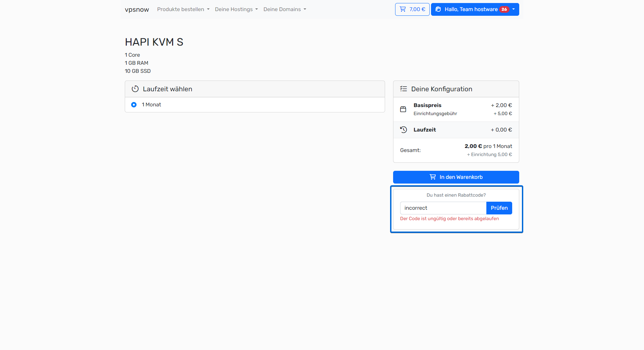Click the checklist icon next to Deine Konfiguration

click(404, 89)
